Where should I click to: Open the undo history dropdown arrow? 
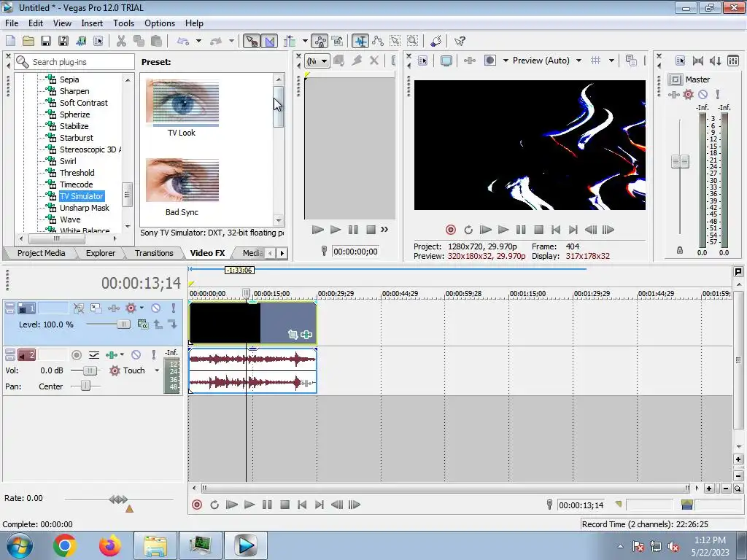pos(198,41)
